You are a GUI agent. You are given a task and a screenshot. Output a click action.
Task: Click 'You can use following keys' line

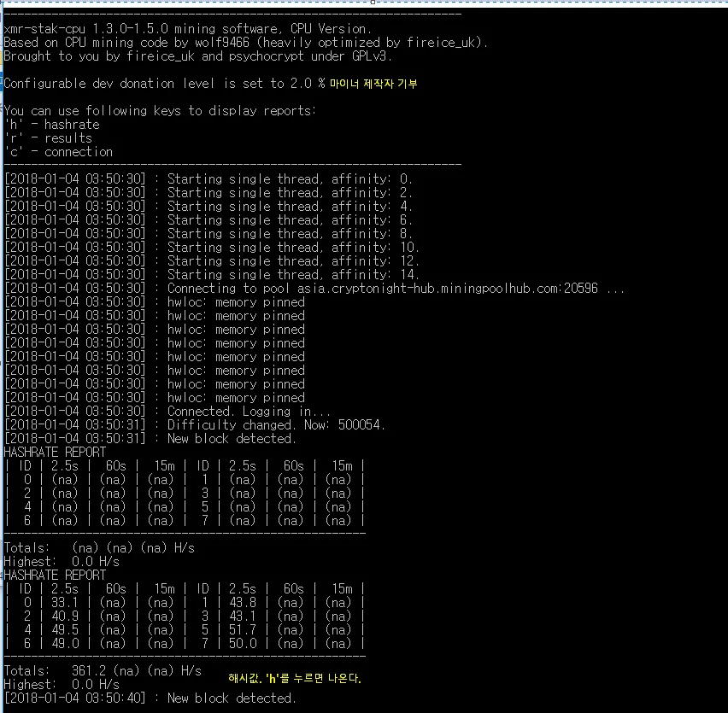(x=160, y=111)
